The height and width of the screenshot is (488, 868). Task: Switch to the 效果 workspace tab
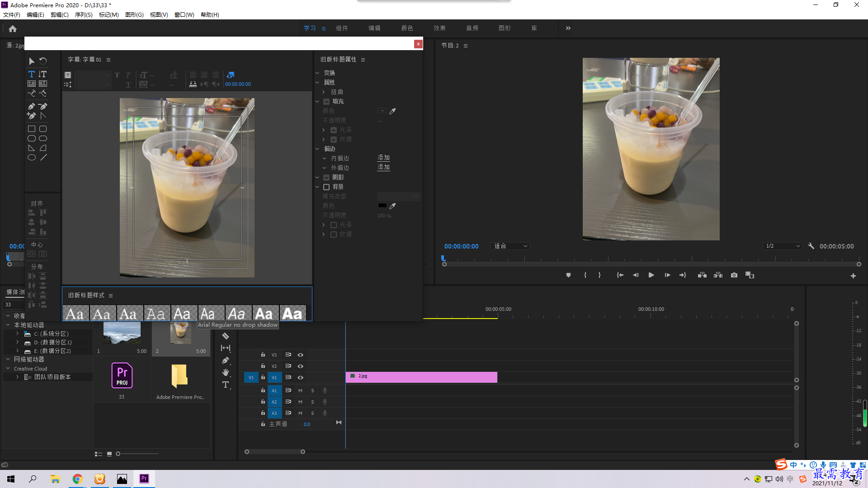pos(439,28)
